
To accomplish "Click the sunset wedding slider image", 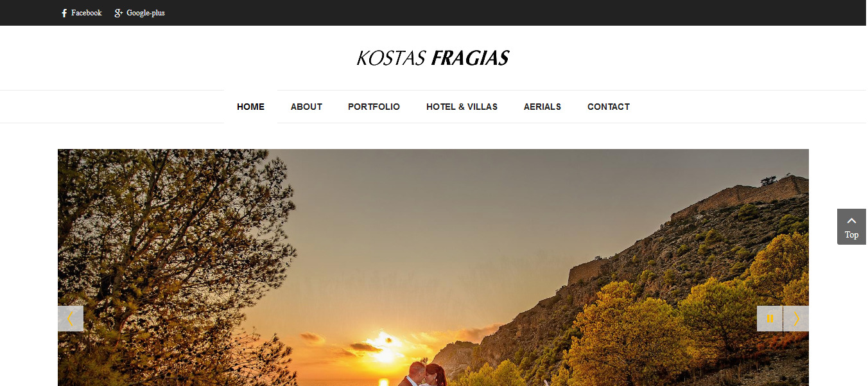I will pos(433,267).
